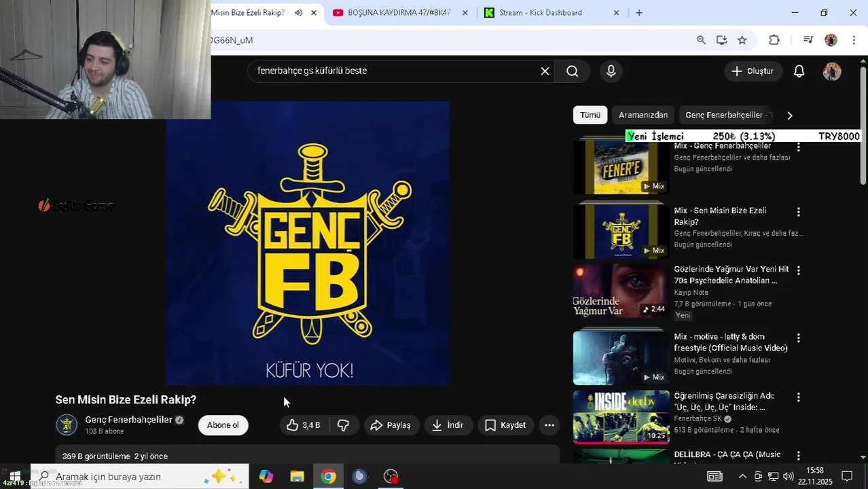Open options for Öğrenilmiş Çaresizliğin Adı video
Screen dimensions: 868x489
pyautogui.click(x=799, y=397)
